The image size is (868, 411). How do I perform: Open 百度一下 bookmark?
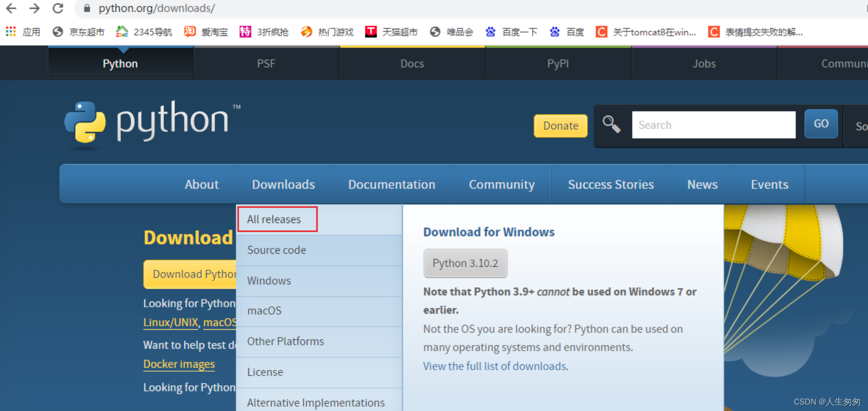512,32
